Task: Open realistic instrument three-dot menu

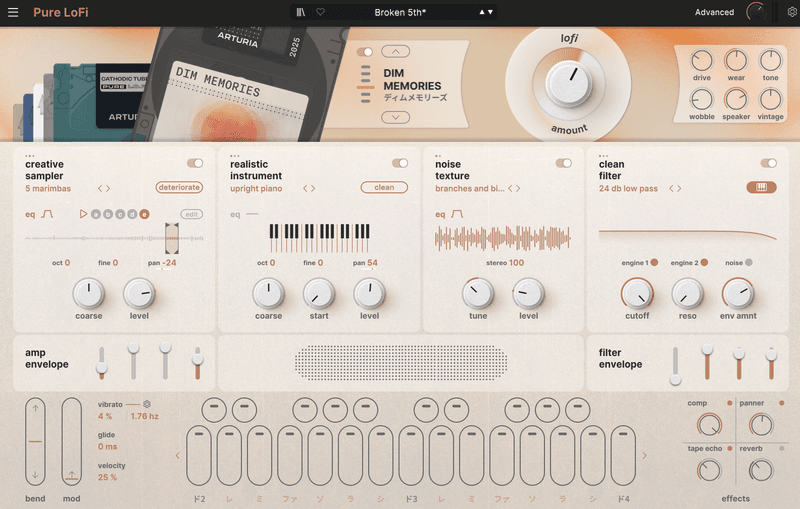Action: (x=235, y=156)
